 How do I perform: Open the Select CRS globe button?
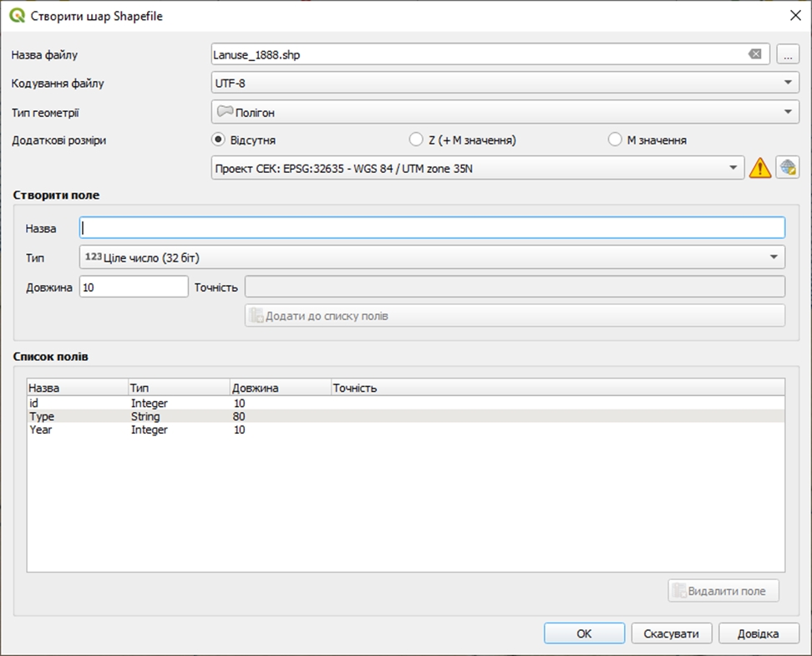pyautogui.click(x=786, y=168)
